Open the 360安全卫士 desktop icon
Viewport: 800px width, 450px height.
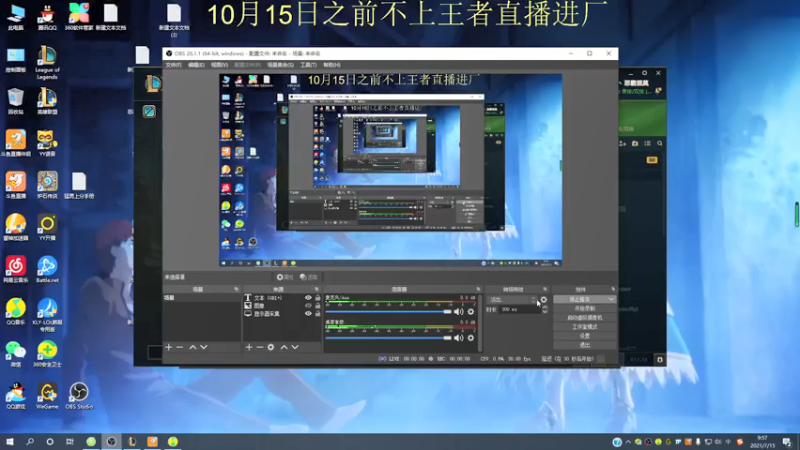pos(47,354)
